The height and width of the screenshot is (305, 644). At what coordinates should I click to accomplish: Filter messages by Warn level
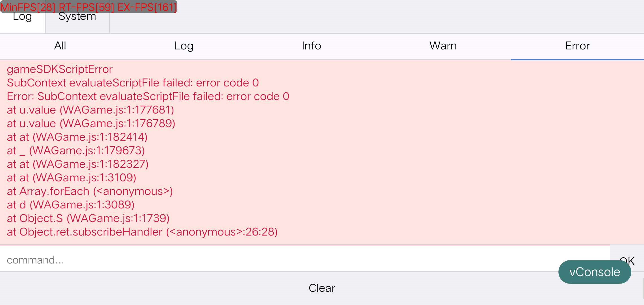coord(443,46)
